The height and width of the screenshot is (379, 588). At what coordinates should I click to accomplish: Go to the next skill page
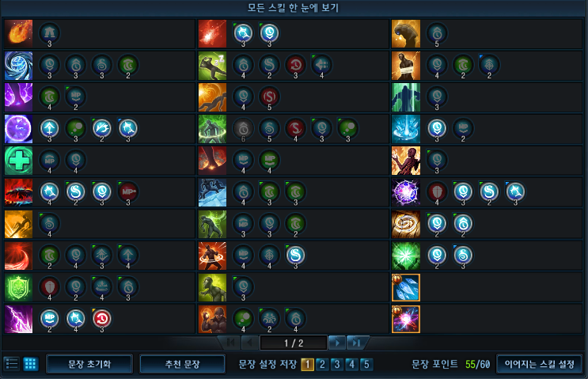[337, 343]
